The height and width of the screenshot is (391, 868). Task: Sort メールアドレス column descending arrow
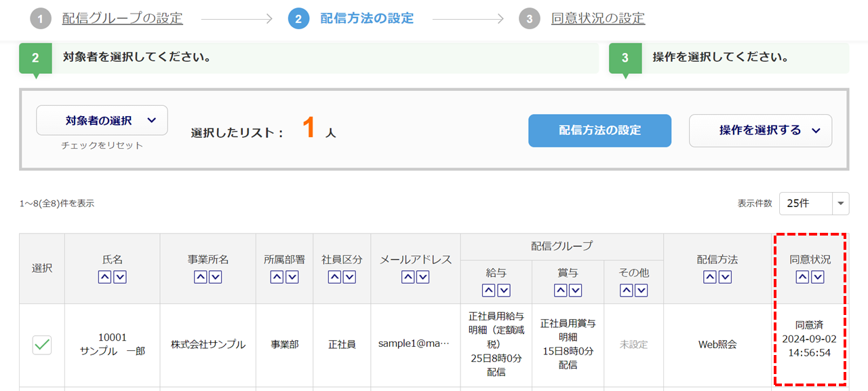coord(423,277)
